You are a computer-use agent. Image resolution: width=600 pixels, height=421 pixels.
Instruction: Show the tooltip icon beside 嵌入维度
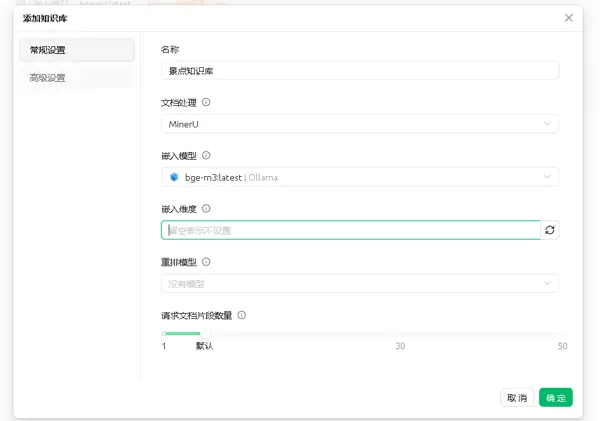click(x=207, y=209)
